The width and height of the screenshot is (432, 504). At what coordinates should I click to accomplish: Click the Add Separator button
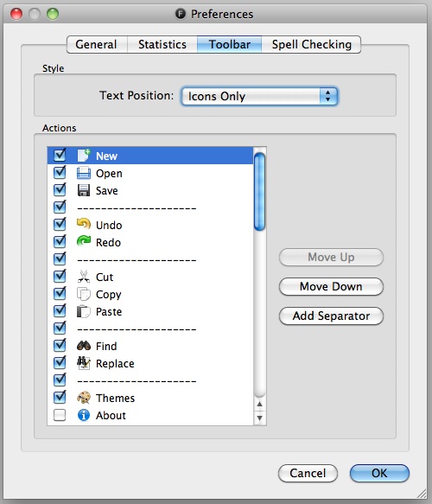point(331,316)
